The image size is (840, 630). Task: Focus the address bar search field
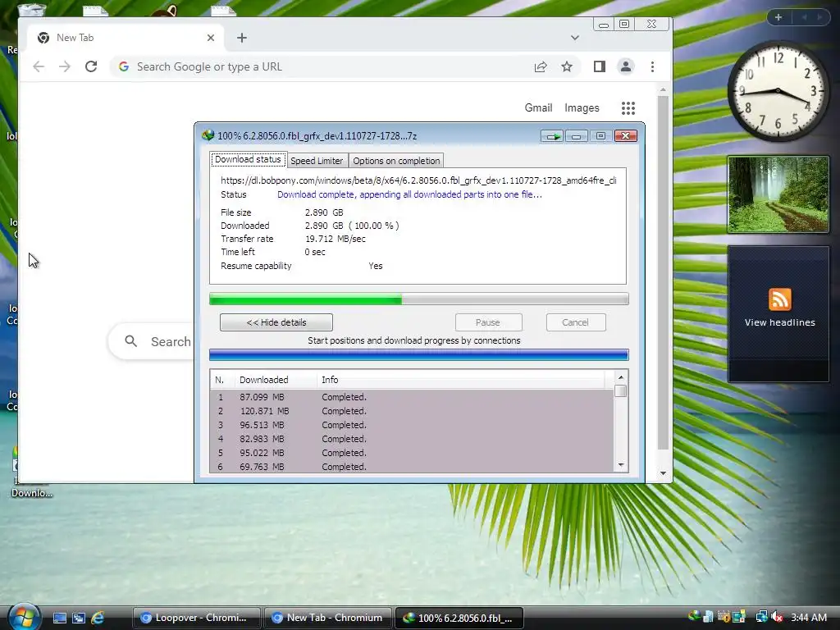332,66
